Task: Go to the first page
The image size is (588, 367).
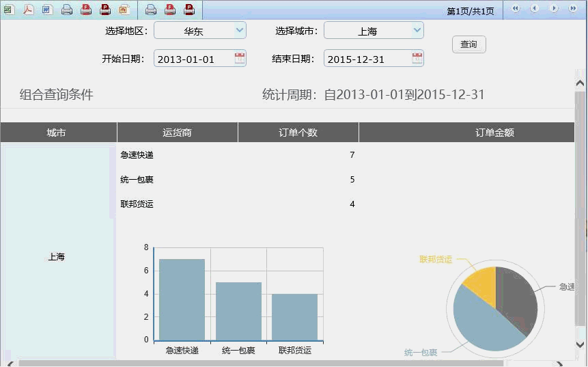Action: (x=516, y=9)
